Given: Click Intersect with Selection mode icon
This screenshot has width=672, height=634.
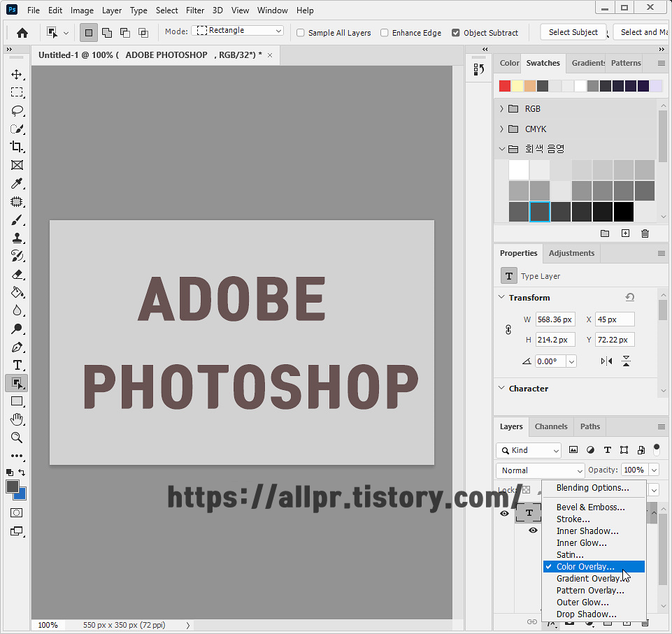Looking at the screenshot, I should tap(143, 33).
